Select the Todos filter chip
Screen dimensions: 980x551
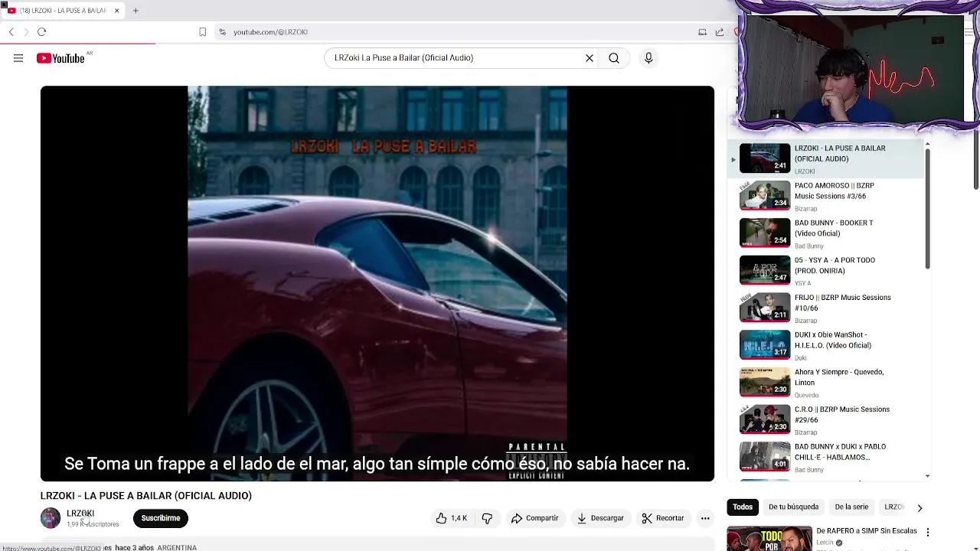(x=743, y=507)
